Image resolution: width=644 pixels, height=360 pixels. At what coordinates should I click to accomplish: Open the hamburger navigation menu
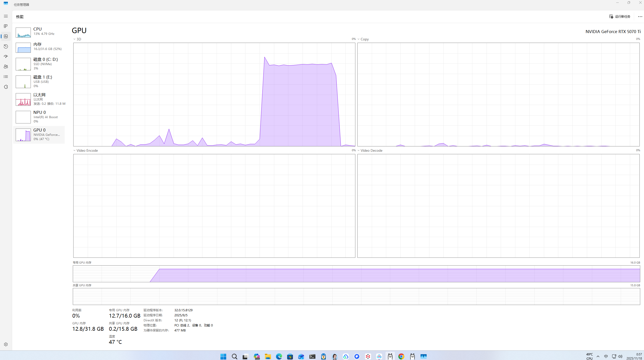click(x=6, y=16)
